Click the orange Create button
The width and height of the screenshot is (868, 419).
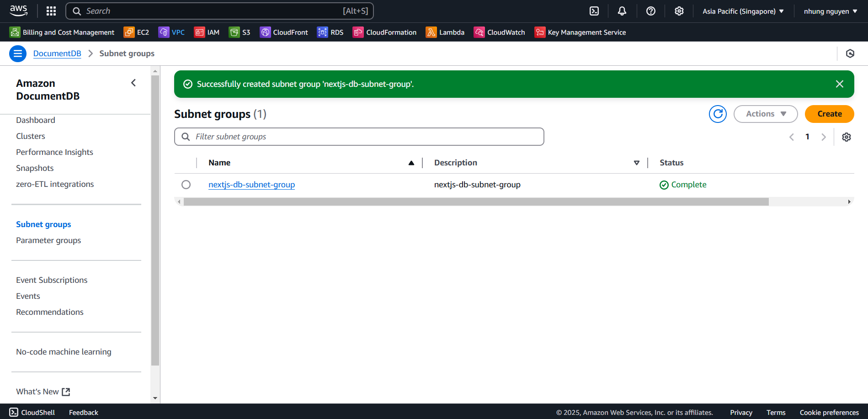coord(829,114)
